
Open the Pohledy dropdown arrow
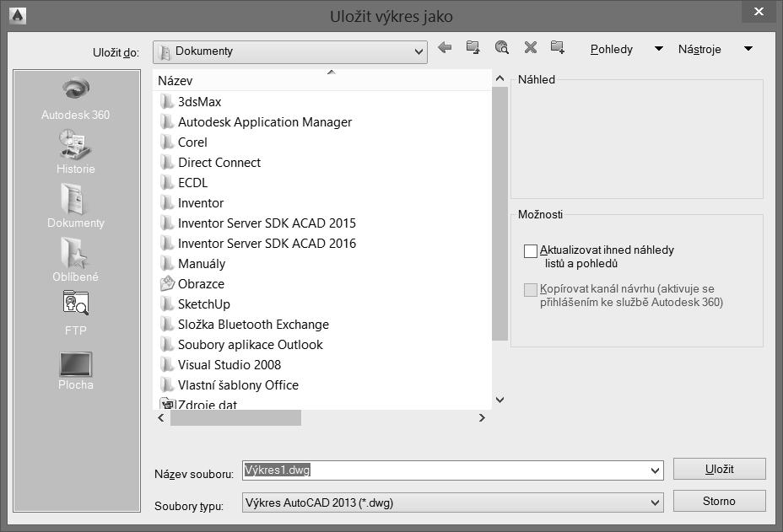pos(659,49)
